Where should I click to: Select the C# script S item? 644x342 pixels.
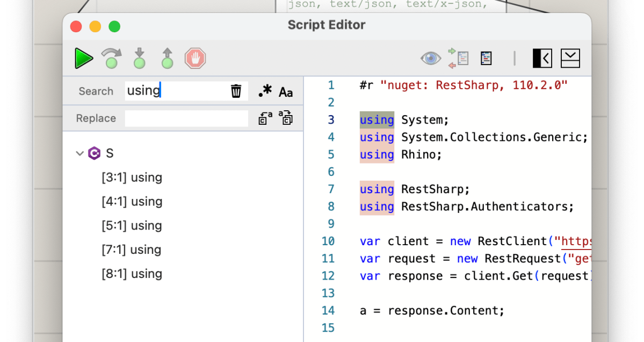[x=101, y=153]
